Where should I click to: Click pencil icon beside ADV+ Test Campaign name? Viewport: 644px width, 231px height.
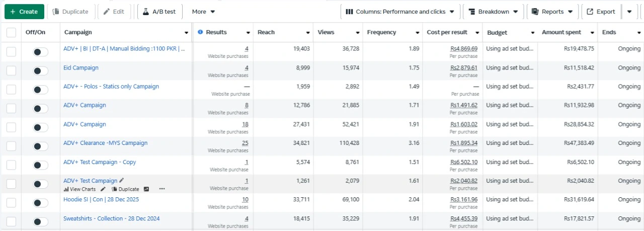pos(121,181)
